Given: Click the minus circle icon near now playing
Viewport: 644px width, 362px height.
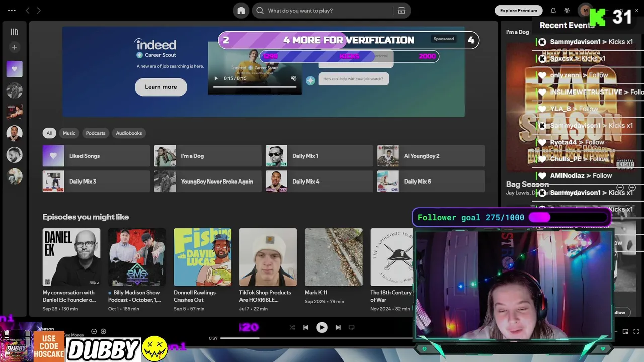Looking at the screenshot, I should (x=94, y=331).
